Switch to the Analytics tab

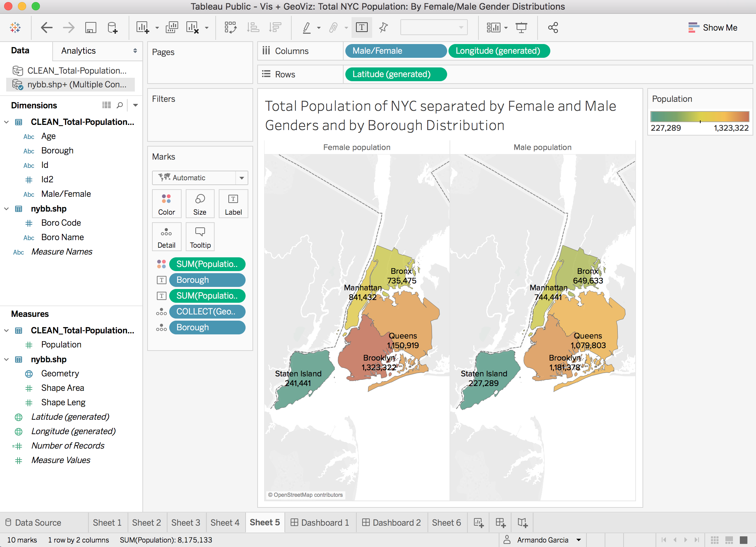point(78,51)
